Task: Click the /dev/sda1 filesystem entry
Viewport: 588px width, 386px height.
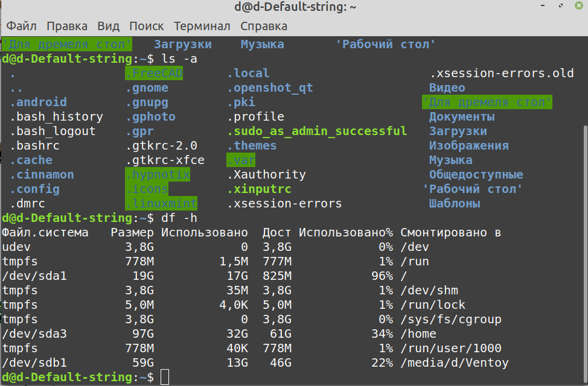Action: 26,276
